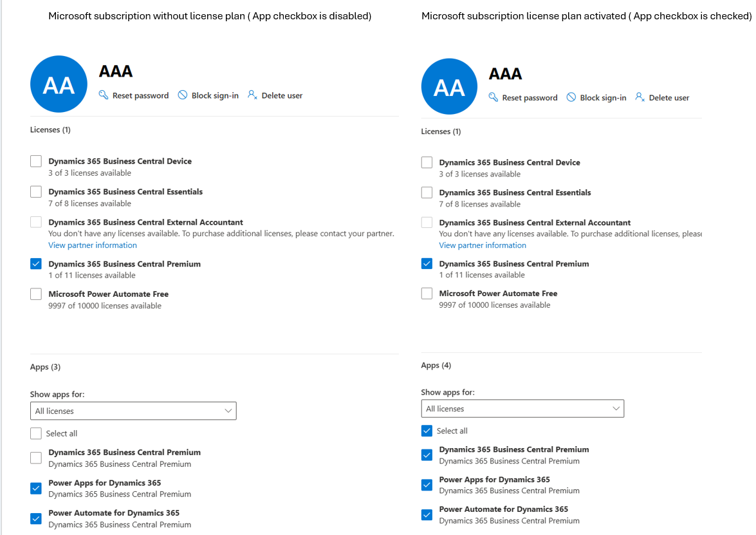Check unchecked Business Central Premium app, left panel

pyautogui.click(x=36, y=458)
